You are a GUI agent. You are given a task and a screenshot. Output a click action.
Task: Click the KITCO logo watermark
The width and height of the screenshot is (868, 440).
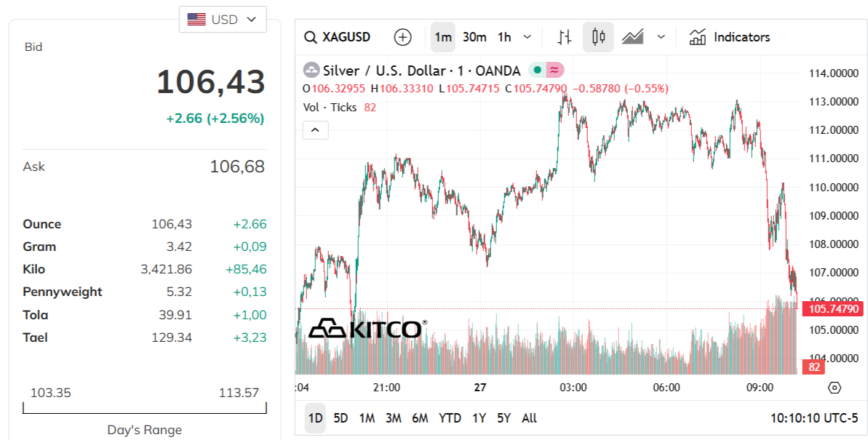click(365, 329)
